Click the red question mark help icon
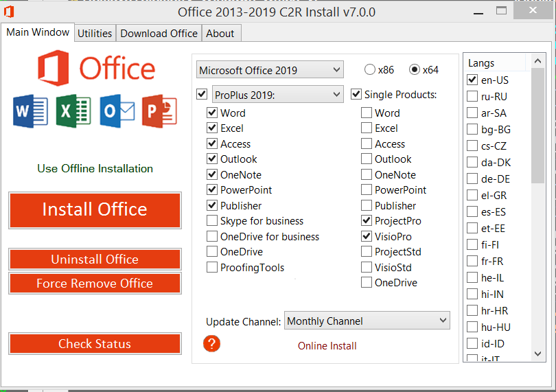Image resolution: width=556 pixels, height=392 pixels. click(211, 343)
